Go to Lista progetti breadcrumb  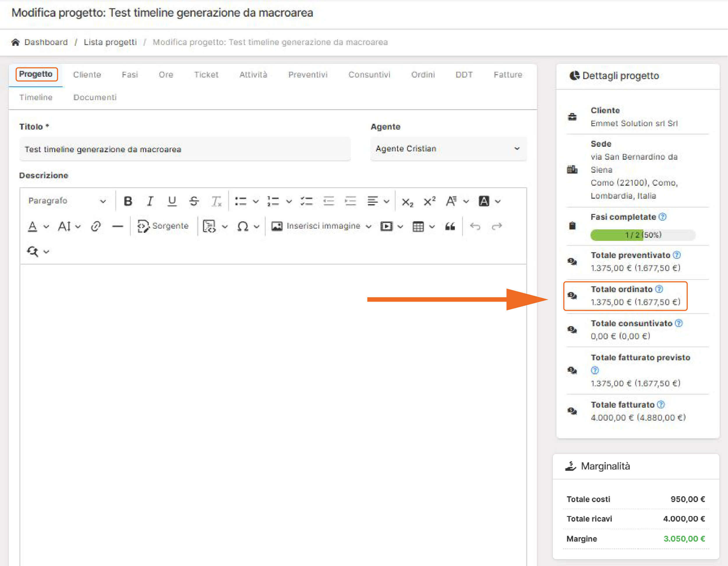[x=110, y=42]
